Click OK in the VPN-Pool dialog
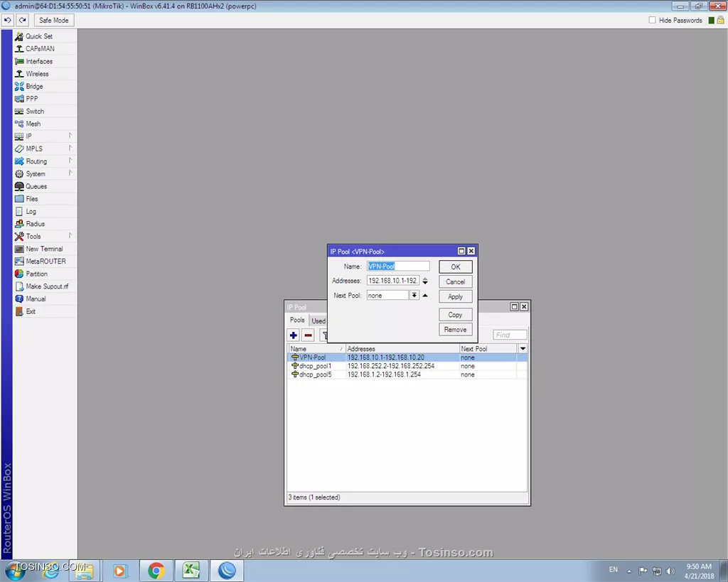This screenshot has height=582, width=728. pyautogui.click(x=456, y=267)
